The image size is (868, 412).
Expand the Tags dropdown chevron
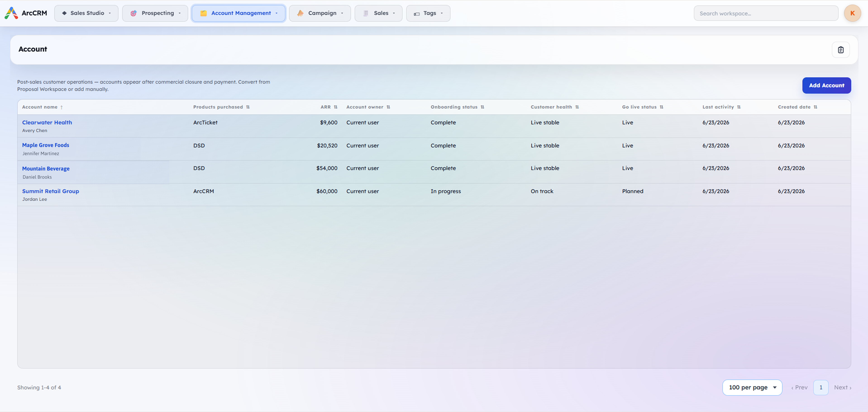point(442,14)
